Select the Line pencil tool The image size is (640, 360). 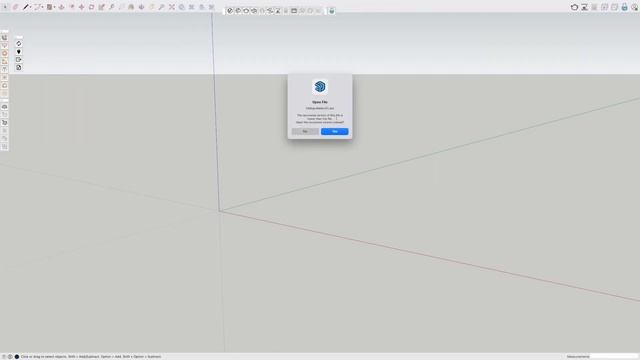[26, 7]
